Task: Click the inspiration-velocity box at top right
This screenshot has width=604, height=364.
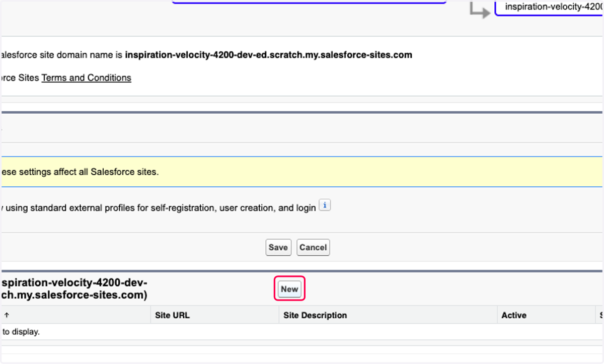Action: coord(550,8)
